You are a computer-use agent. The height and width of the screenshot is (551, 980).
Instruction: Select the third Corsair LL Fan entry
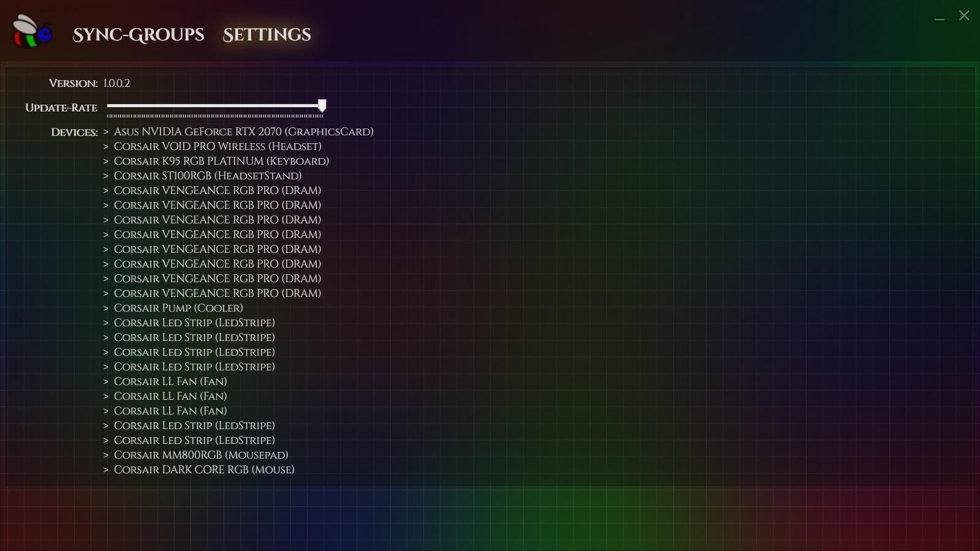pos(170,411)
